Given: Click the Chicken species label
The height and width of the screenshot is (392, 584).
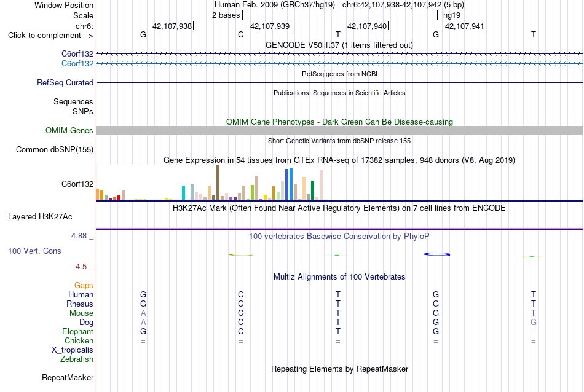Looking at the screenshot, I should 79,340.
